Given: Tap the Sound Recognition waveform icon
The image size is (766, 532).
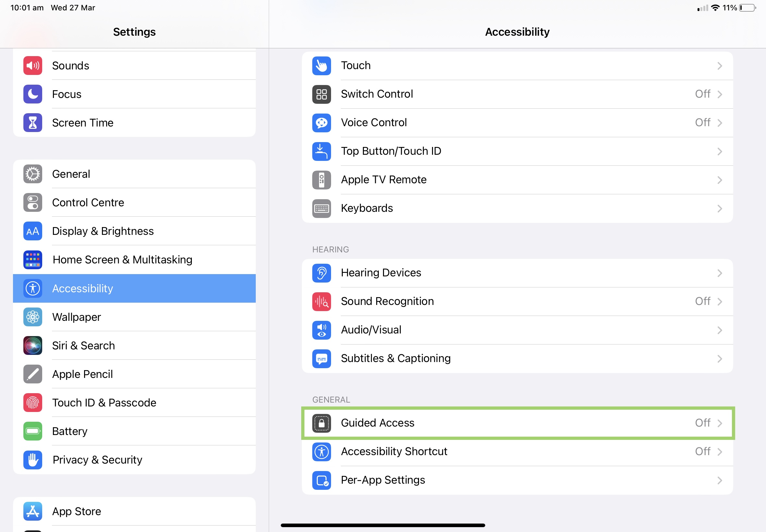Looking at the screenshot, I should tap(321, 301).
